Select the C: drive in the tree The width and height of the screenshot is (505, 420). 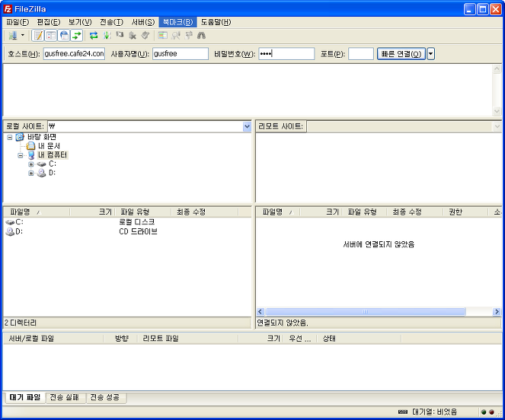pyautogui.click(x=52, y=164)
